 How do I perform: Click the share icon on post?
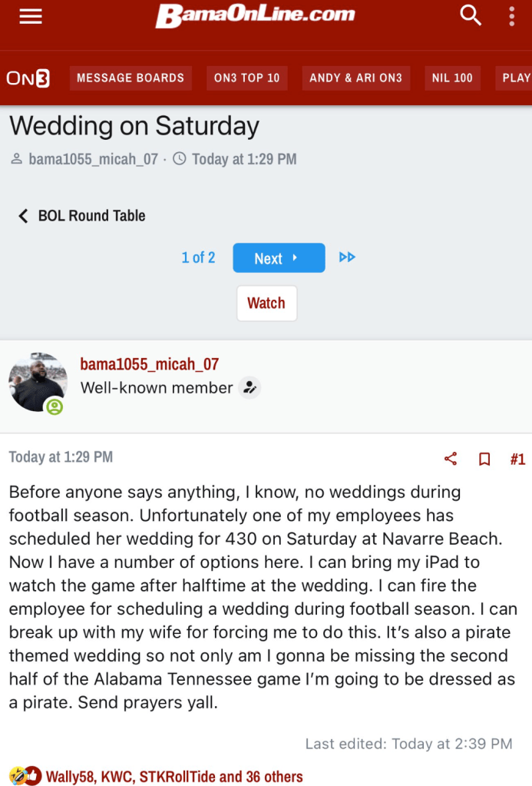pyautogui.click(x=451, y=459)
